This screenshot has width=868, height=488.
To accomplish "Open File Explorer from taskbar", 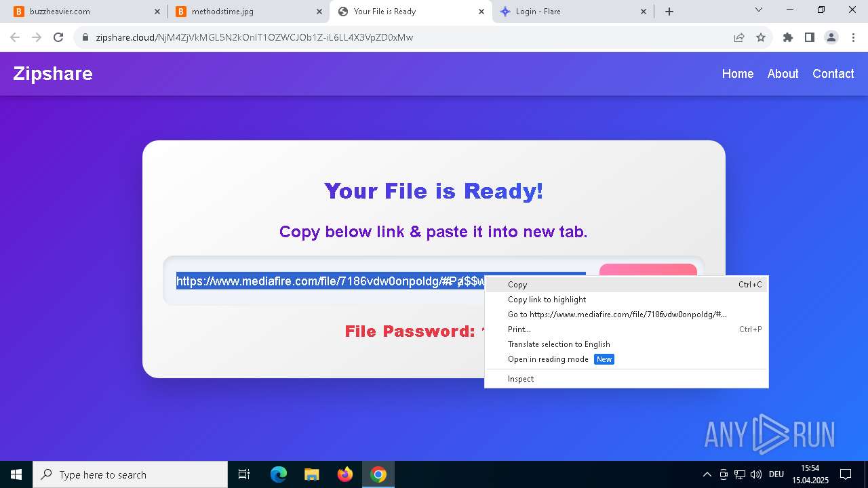I will pos(311,474).
